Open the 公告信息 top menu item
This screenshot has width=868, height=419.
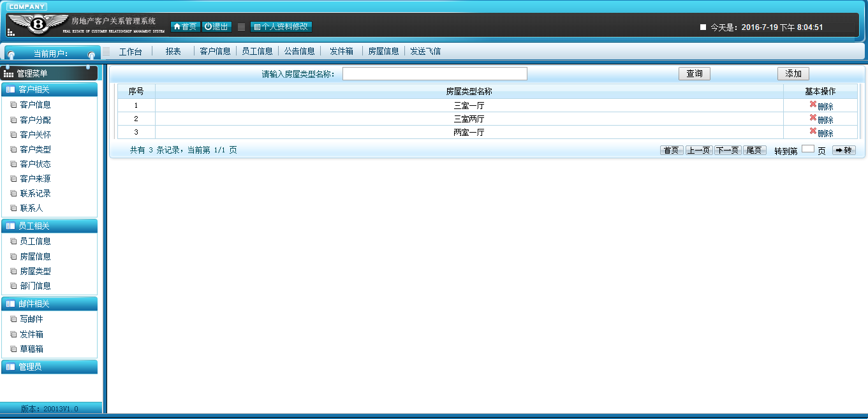[x=299, y=51]
